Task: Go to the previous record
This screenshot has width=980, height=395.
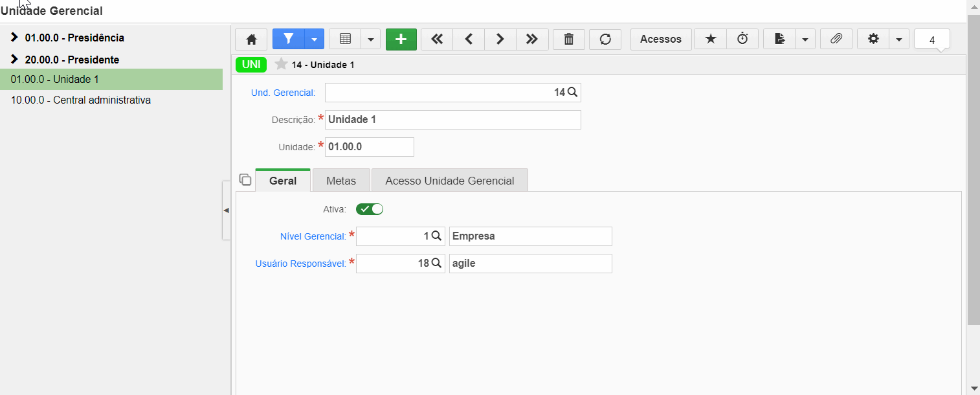Action: [x=469, y=39]
